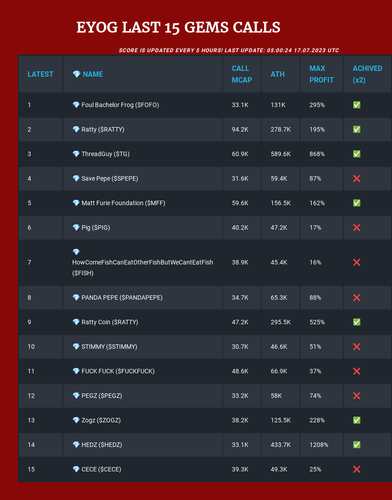Click the red X in CECE row

coord(357,469)
